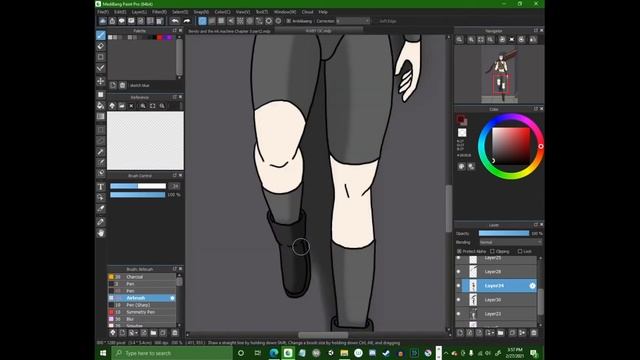This screenshot has width=640, height=360.
Task: Click the Undo arrow in the top toolbar
Action: pos(175,21)
